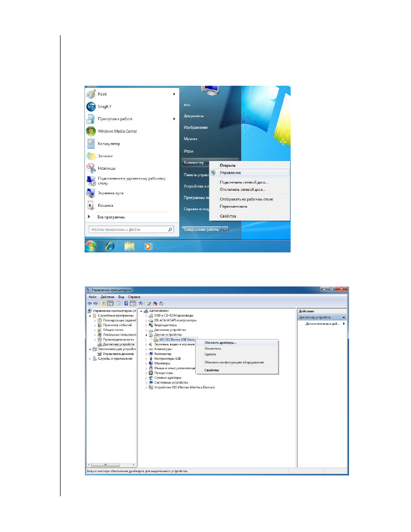
Task: Choose Обновить конфигурацию оборудования
Action: 234,362
